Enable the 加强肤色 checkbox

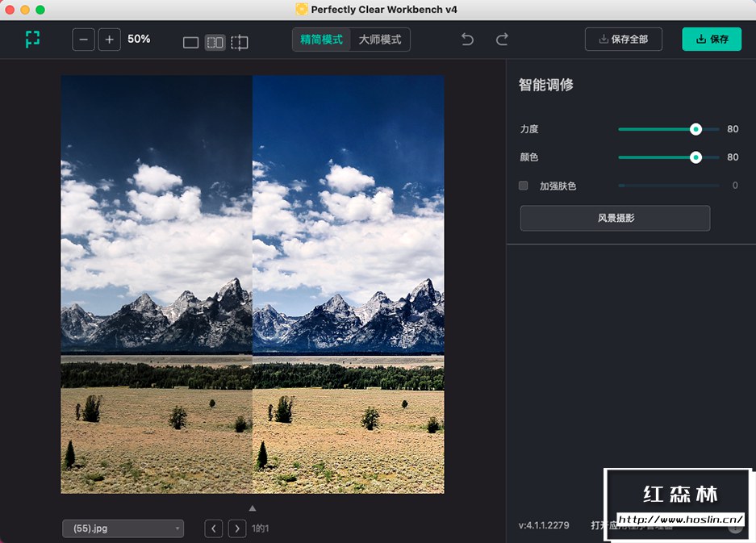(521, 186)
